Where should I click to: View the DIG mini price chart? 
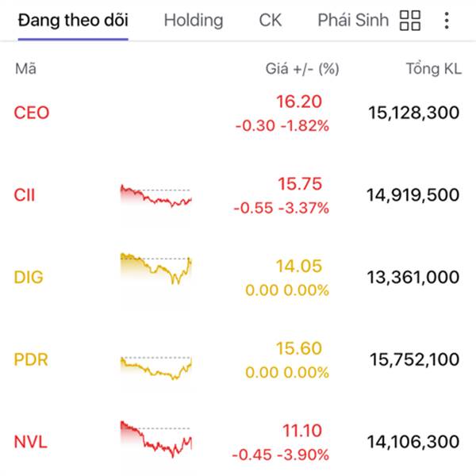[x=155, y=270]
